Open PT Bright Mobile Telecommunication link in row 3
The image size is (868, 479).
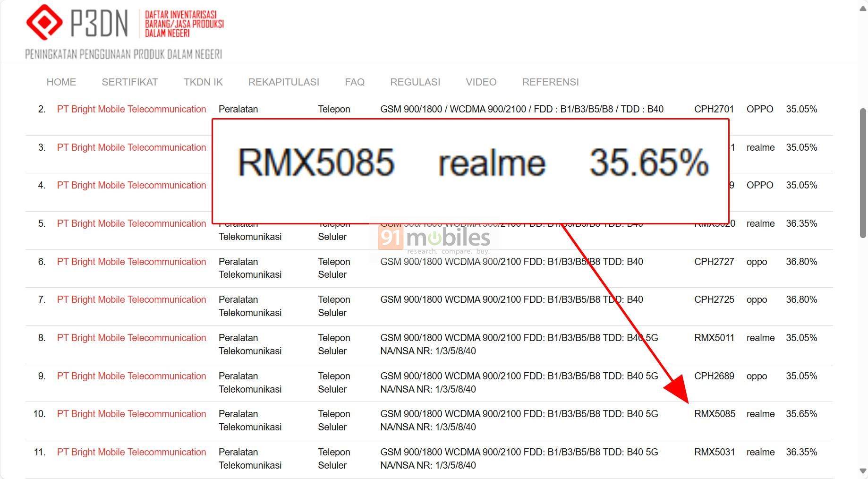coord(131,147)
